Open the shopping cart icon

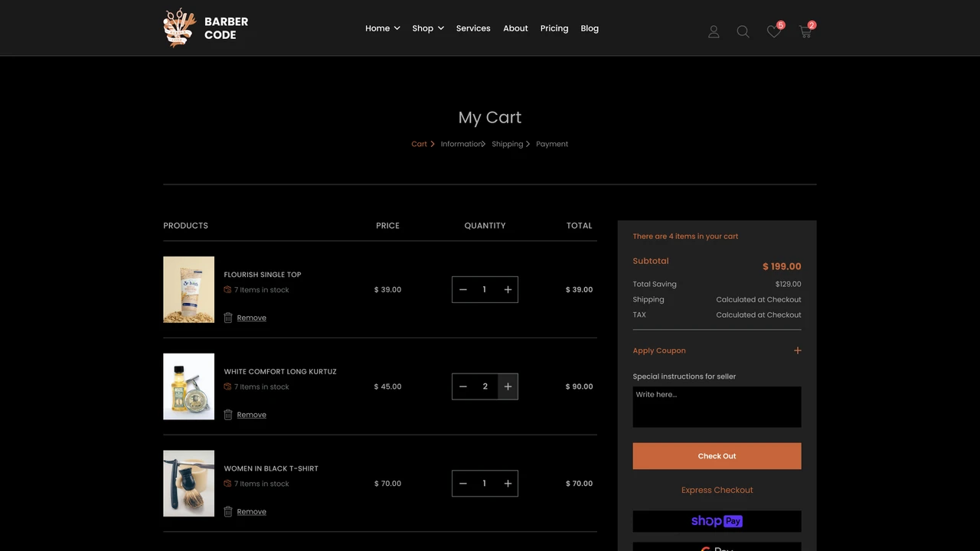tap(805, 31)
